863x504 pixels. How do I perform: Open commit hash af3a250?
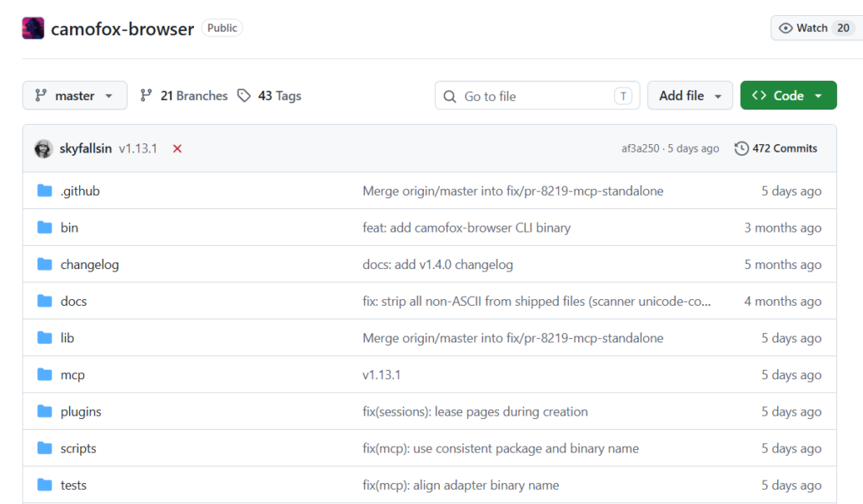click(x=641, y=148)
